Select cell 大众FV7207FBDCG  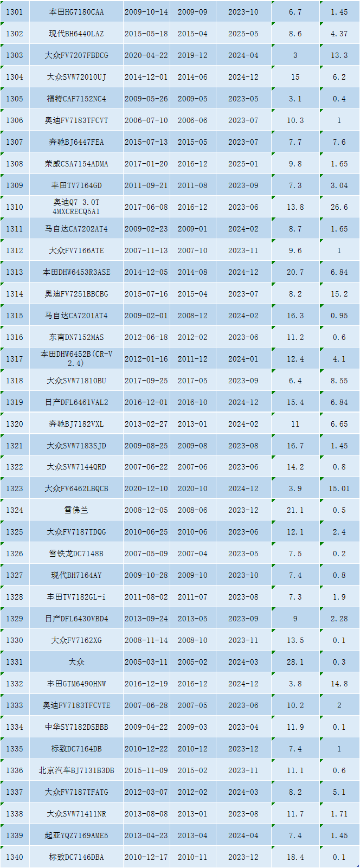[76, 55]
